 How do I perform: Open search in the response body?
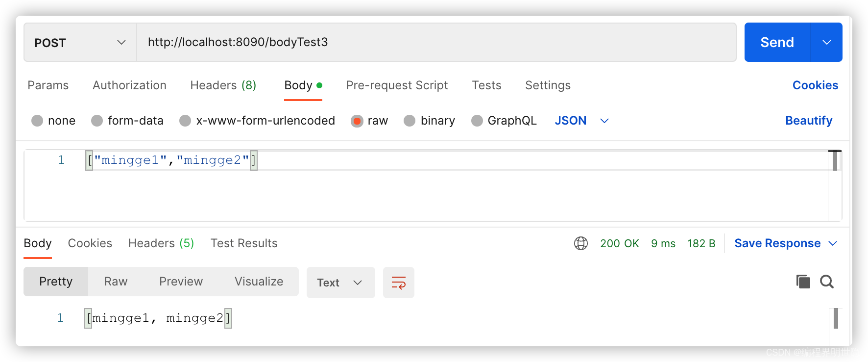point(827,282)
